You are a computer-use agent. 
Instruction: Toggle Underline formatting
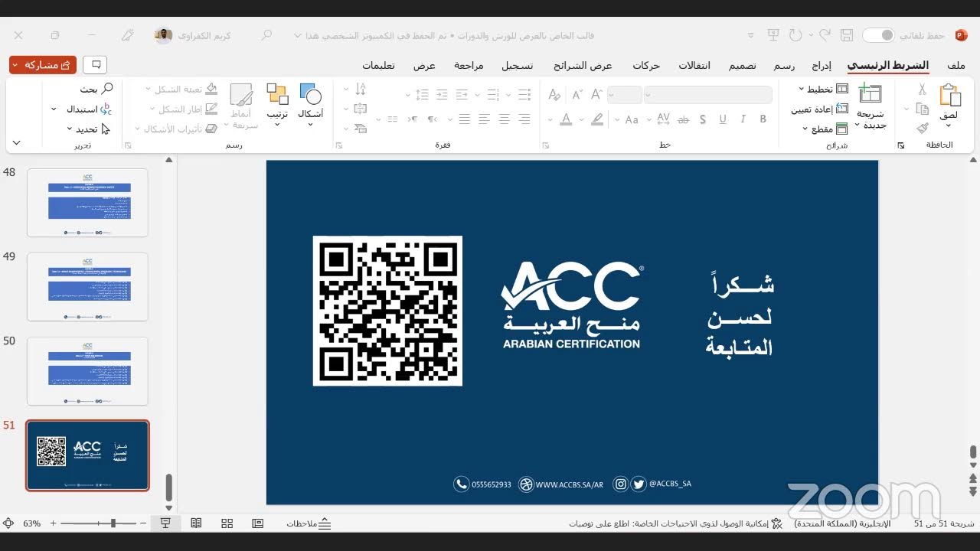[723, 119]
